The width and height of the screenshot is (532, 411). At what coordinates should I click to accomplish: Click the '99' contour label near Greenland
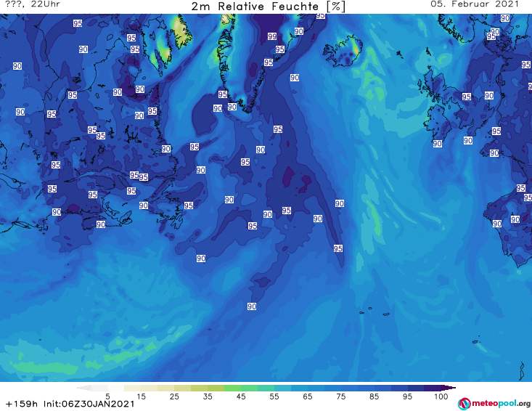[272, 36]
